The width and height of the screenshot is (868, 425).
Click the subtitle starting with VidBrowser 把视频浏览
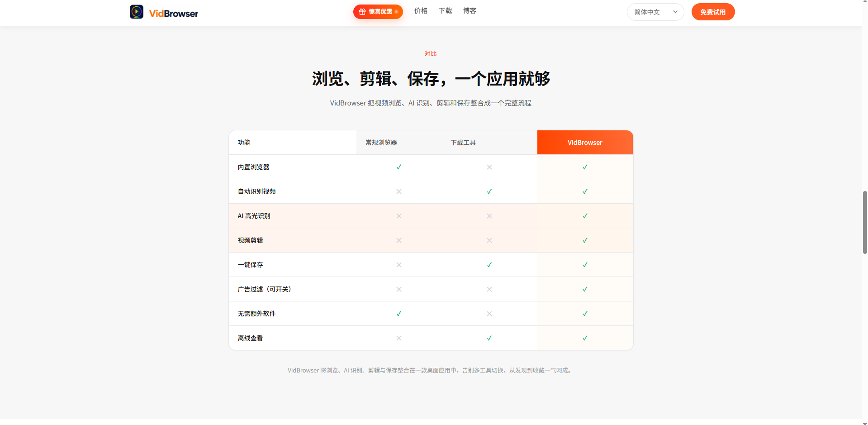(431, 103)
